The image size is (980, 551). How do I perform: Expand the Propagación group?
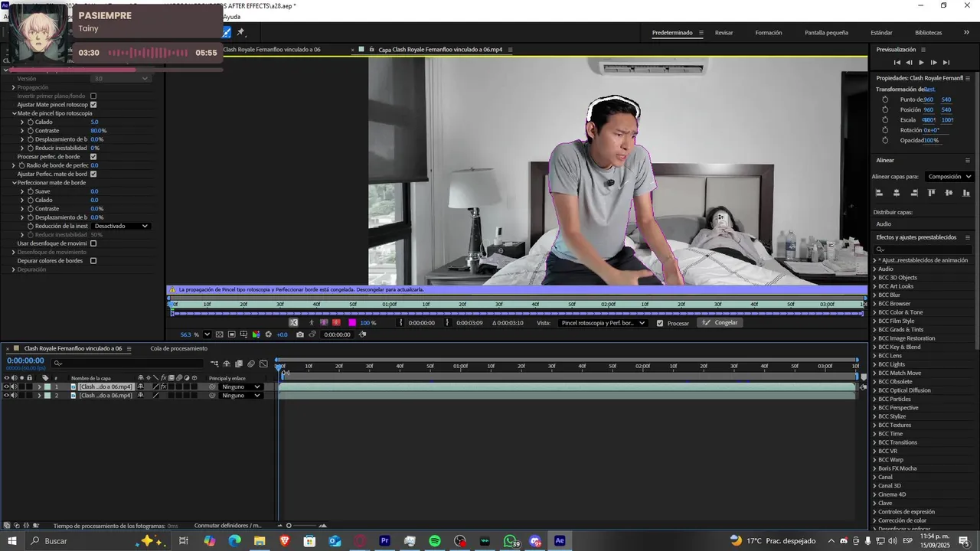(14, 87)
